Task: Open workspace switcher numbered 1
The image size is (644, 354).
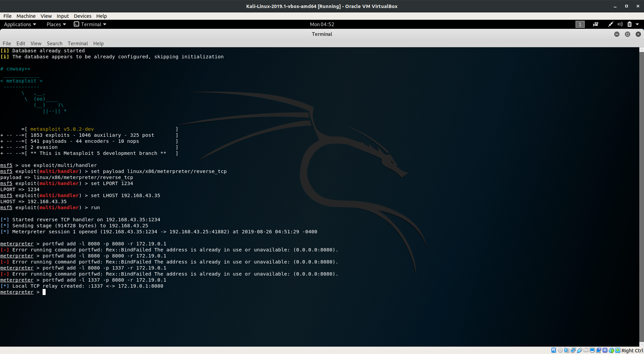Action: coord(580,24)
